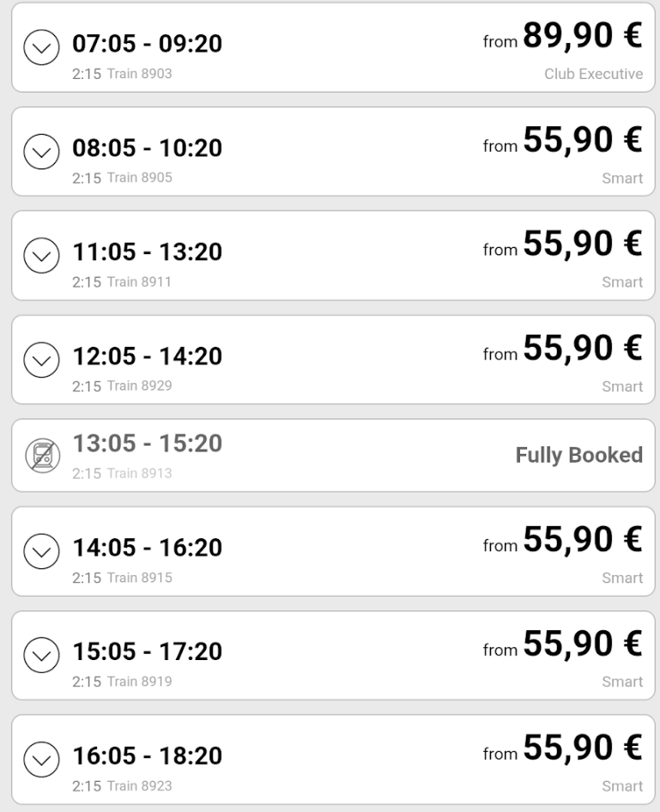Select the 55,90 € fare for Train 8915
Screen dimensions: 660x812
tap(582, 541)
